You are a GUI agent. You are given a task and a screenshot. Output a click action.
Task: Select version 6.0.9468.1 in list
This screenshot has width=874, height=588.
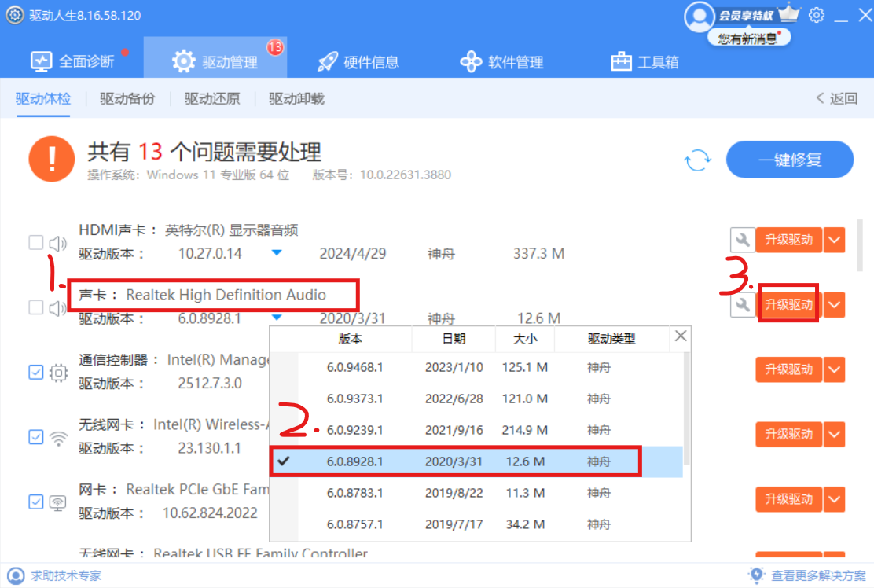[476, 368]
